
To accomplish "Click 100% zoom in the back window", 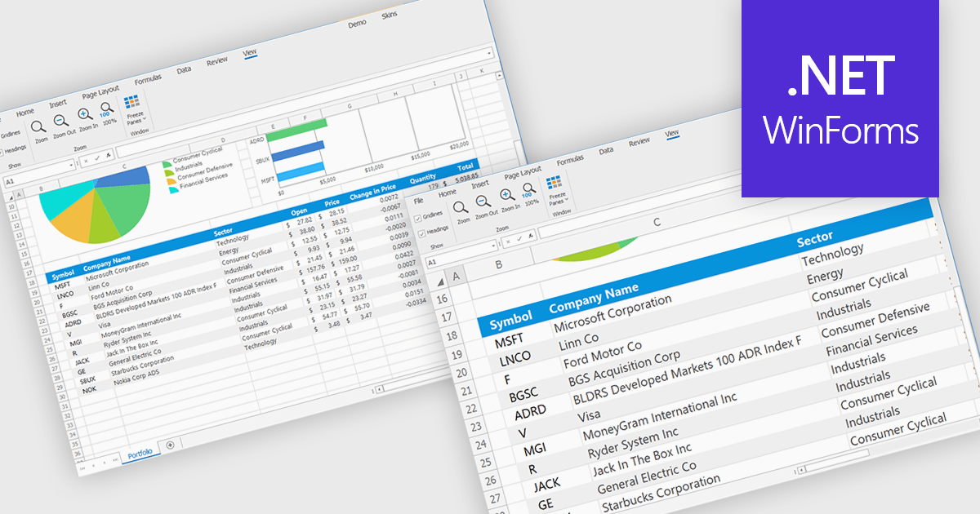I will (x=106, y=109).
